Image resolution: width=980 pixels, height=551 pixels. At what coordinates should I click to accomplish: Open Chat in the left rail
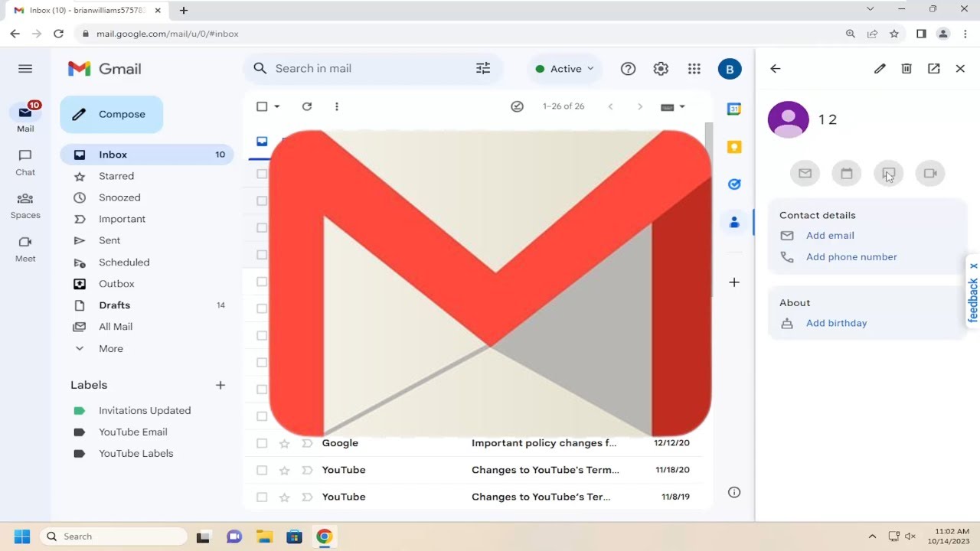pyautogui.click(x=25, y=162)
